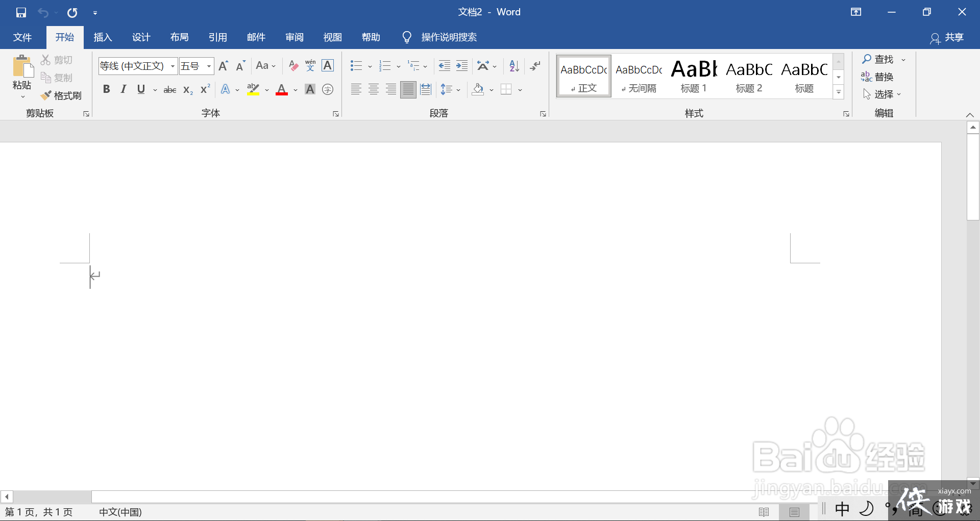This screenshot has height=521, width=980.
Task: Switch to the Layout (布局) tab
Action: click(x=179, y=37)
